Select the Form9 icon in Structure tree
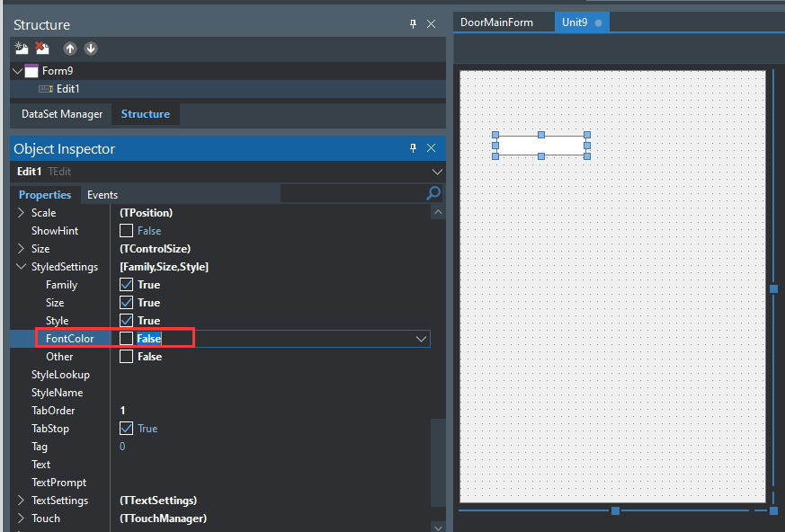 [31, 71]
